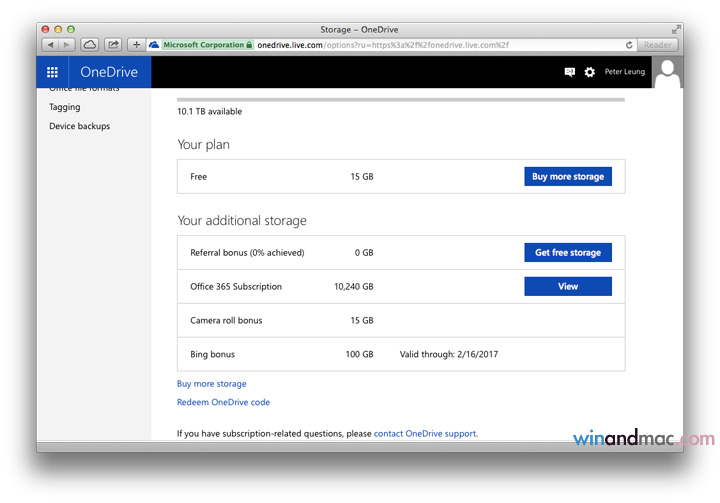Click the Safari forward arrow

[67, 45]
